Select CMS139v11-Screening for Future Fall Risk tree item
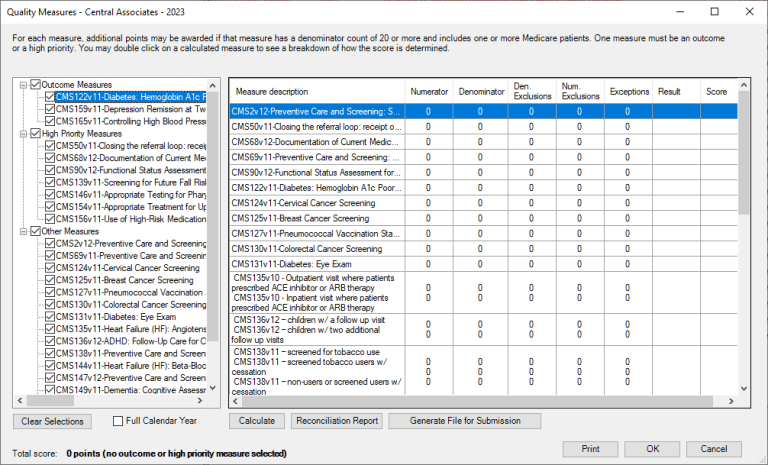Viewport: 768px width, 465px height. 131,183
